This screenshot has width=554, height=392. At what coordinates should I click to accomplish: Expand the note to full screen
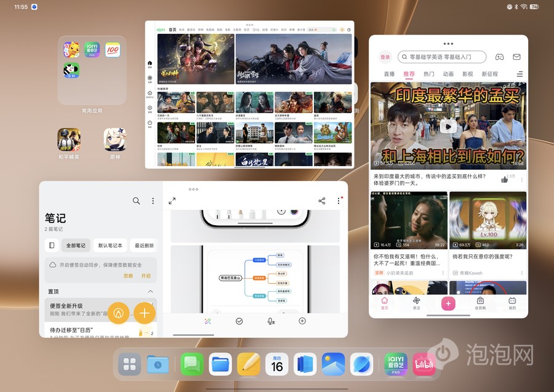click(172, 201)
